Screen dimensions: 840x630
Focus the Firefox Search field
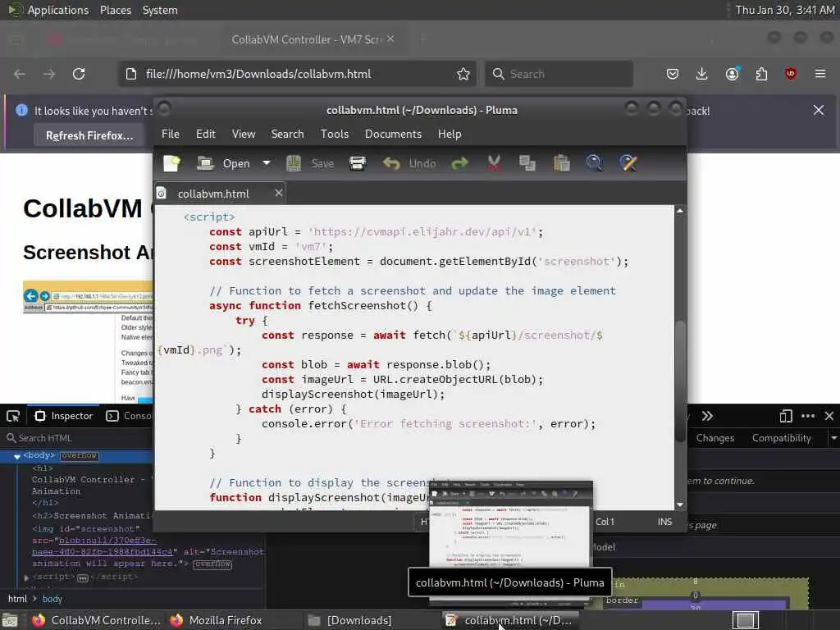tap(559, 74)
